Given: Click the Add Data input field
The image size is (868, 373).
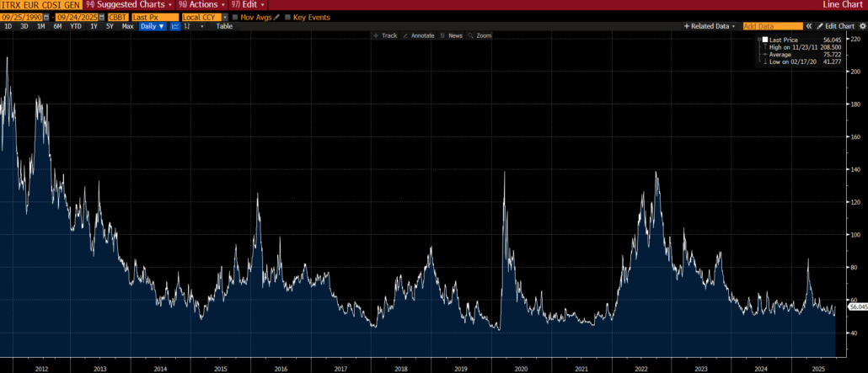Looking at the screenshot, I should (x=772, y=26).
